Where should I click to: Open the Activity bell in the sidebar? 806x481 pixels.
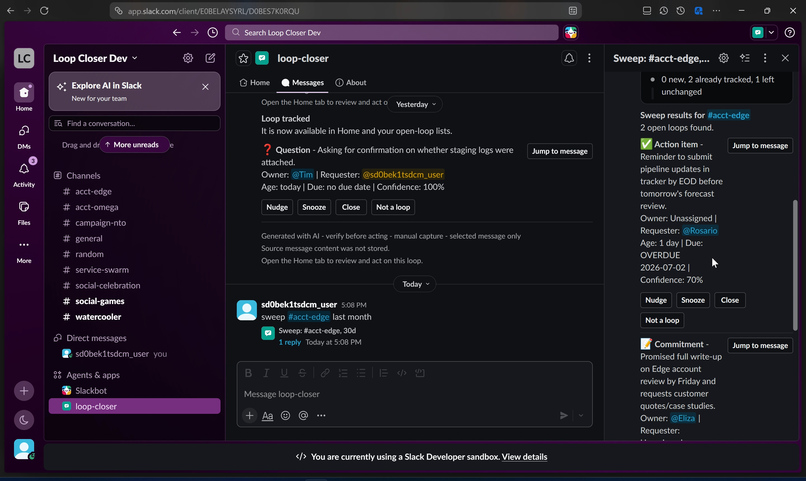24,174
